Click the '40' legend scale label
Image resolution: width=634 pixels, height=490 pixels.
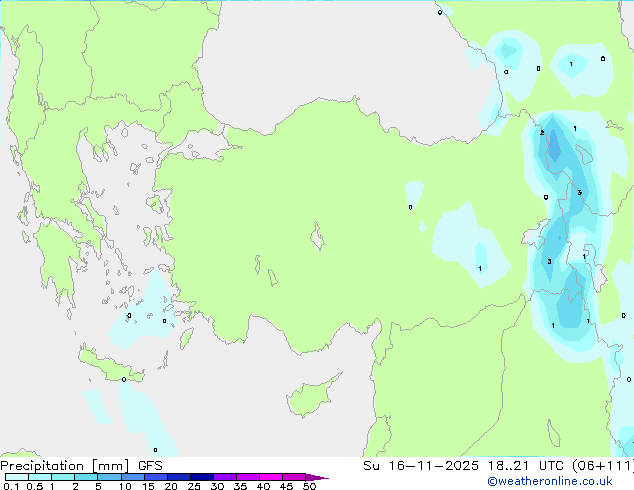pyautogui.click(x=263, y=486)
